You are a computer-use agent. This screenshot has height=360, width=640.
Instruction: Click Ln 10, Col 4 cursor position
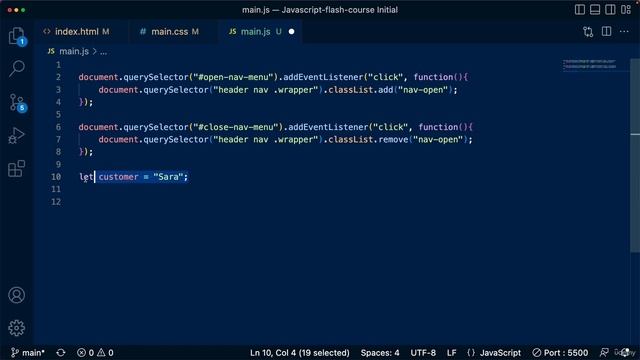pos(300,353)
